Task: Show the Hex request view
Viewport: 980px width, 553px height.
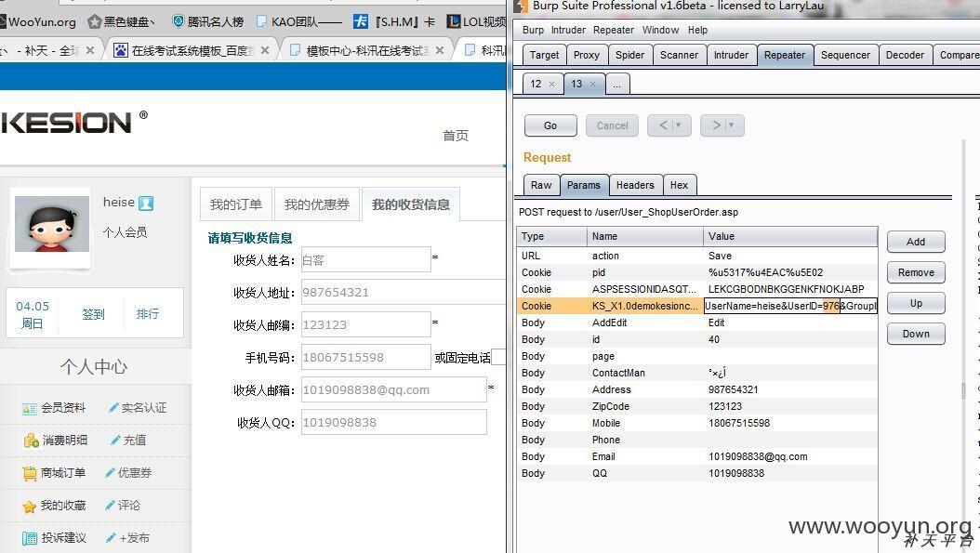Action: pos(680,185)
